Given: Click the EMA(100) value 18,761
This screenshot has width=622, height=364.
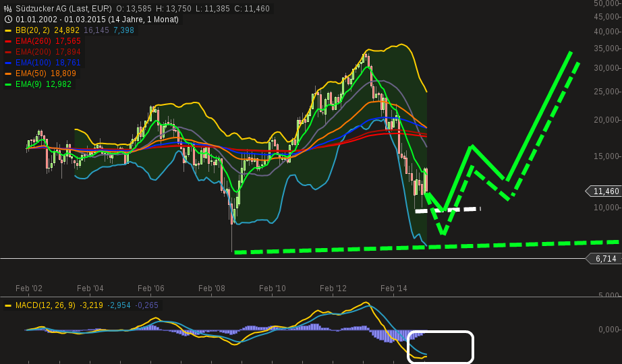Looking at the screenshot, I should click(68, 62).
